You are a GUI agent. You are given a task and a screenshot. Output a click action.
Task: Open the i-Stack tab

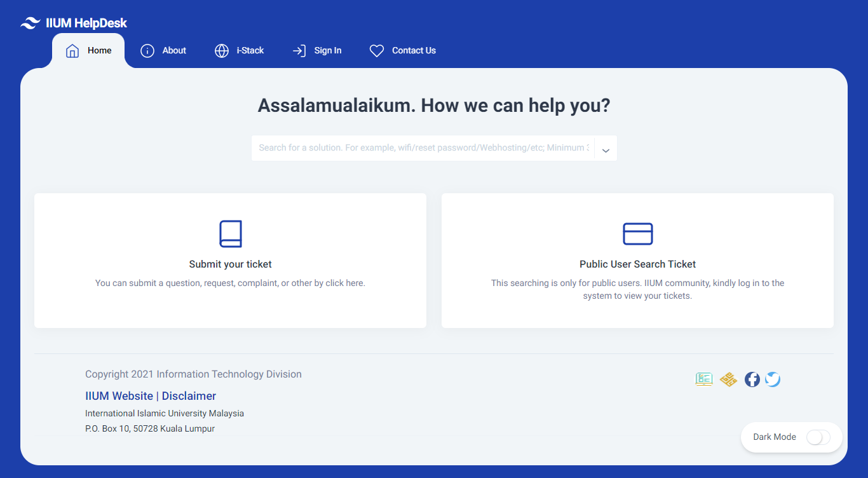click(239, 51)
